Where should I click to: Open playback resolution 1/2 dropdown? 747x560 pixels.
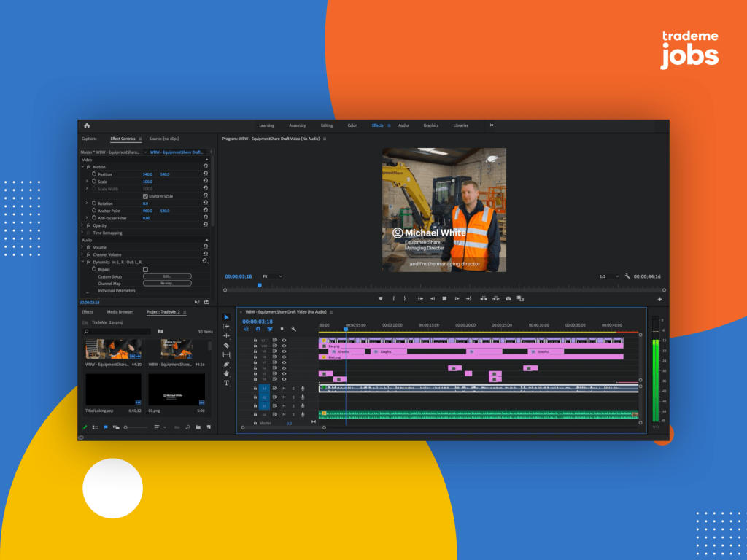tap(609, 276)
